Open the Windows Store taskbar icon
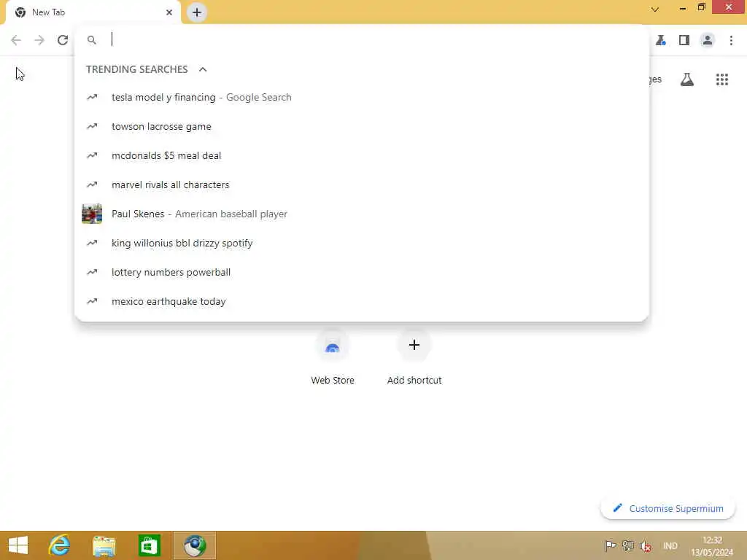Image resolution: width=747 pixels, height=560 pixels. 149,545
